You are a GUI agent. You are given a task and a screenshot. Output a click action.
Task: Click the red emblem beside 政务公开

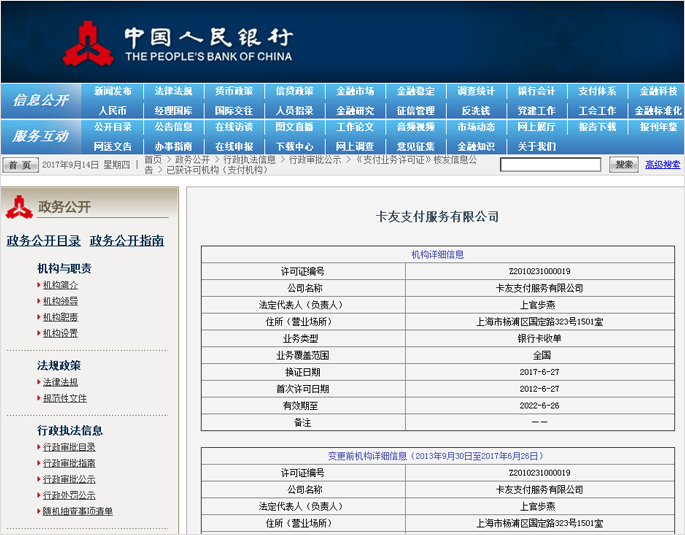(19, 207)
